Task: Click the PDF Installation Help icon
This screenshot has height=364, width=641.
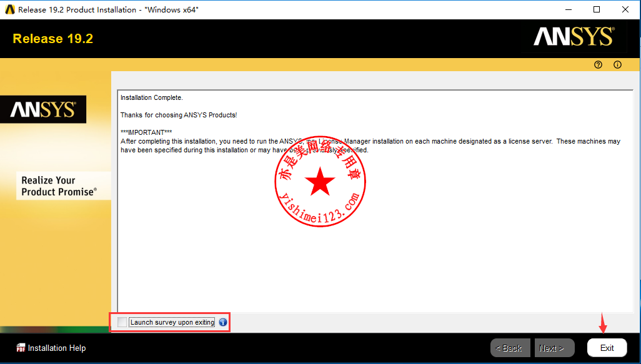Action: pos(21,348)
